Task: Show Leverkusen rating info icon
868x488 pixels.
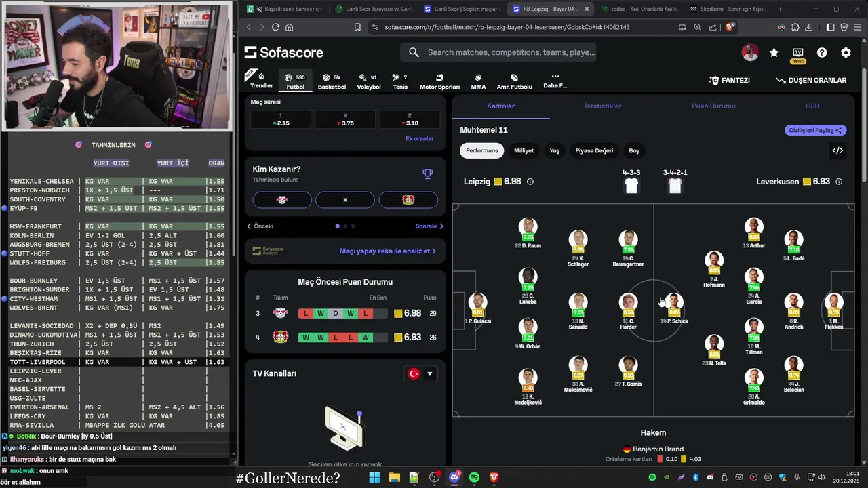Action: (839, 182)
